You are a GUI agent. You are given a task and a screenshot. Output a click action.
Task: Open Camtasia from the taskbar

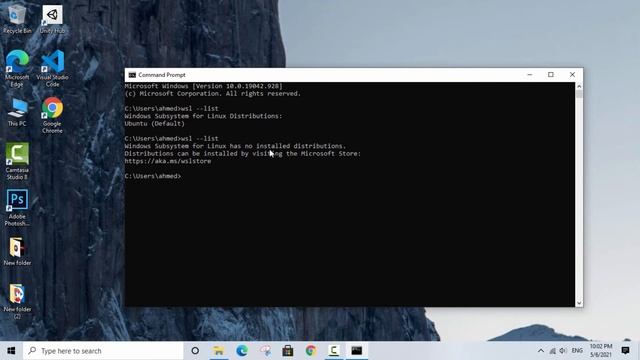point(334,351)
